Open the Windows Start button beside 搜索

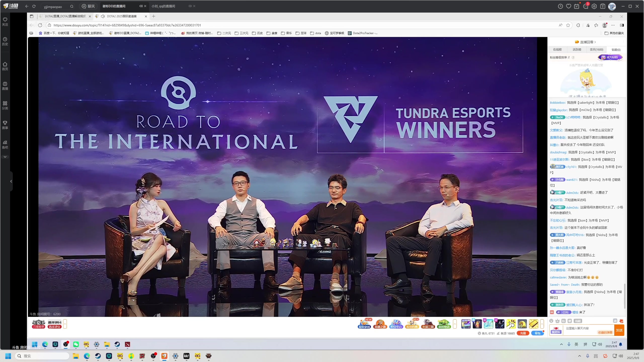pos(8,356)
